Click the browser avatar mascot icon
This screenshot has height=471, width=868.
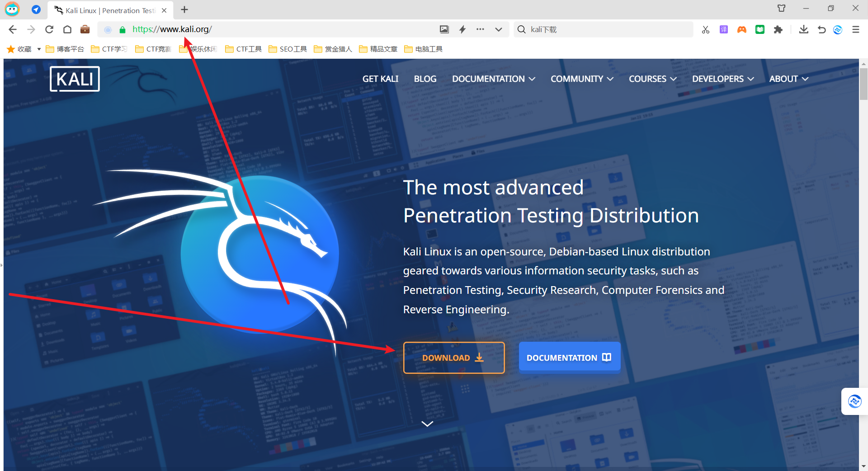(12, 9)
